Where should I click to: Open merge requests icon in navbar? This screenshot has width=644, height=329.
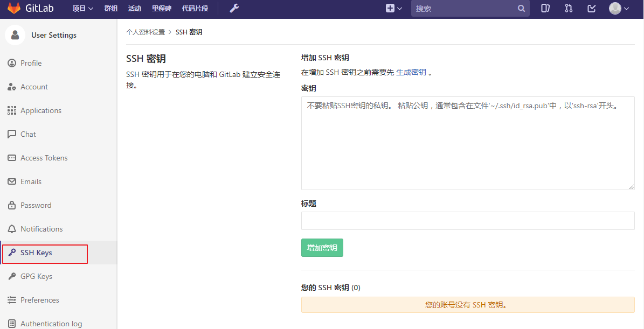(569, 9)
